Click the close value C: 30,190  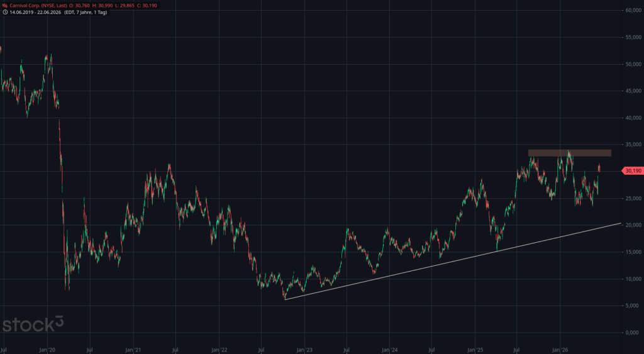click(146, 6)
